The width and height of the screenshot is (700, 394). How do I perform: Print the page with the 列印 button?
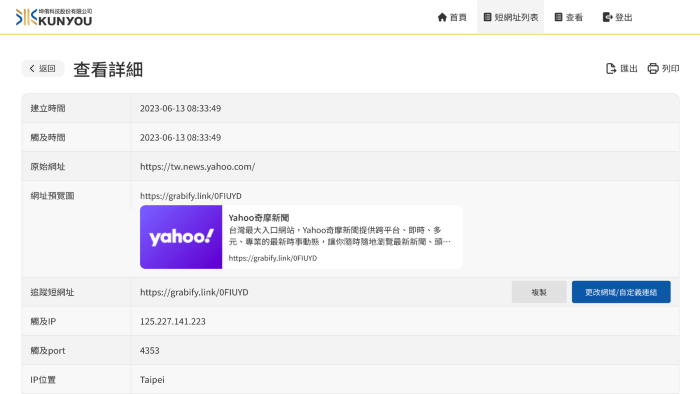pos(663,68)
